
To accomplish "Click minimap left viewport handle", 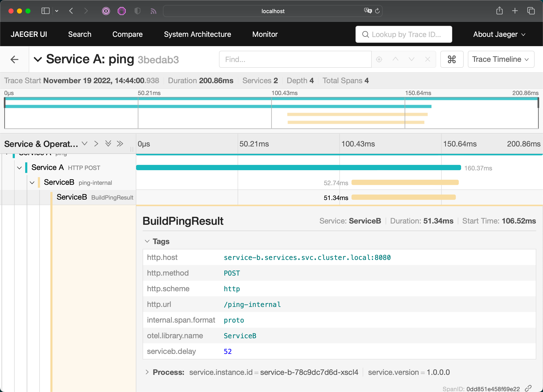I will pyautogui.click(x=5, y=103).
